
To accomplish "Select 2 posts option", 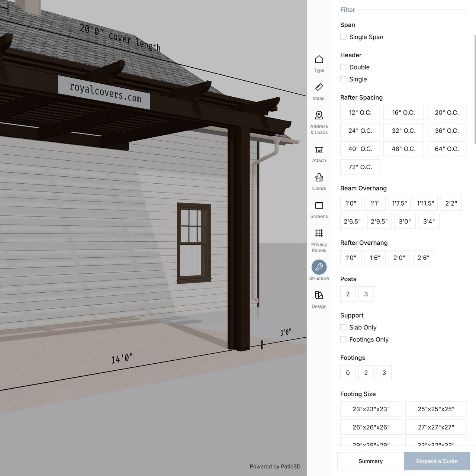I will point(348,294).
